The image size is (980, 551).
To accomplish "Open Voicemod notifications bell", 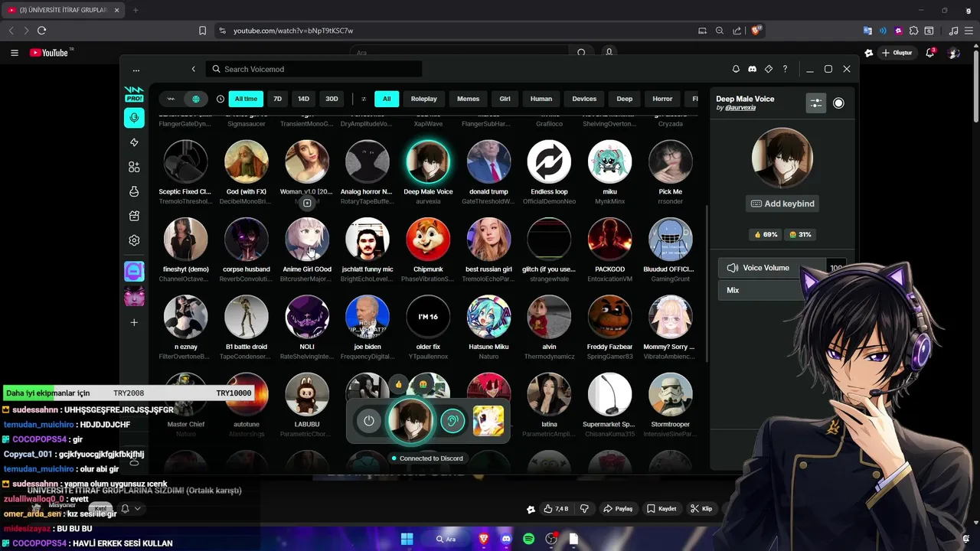I will coord(736,69).
